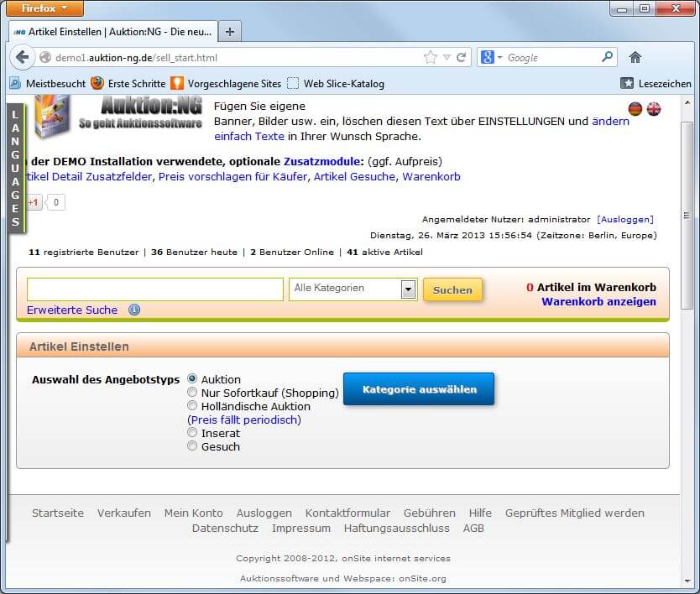Click the info icon beside Erweiterte Suche
The height and width of the screenshot is (594, 700).
134,310
